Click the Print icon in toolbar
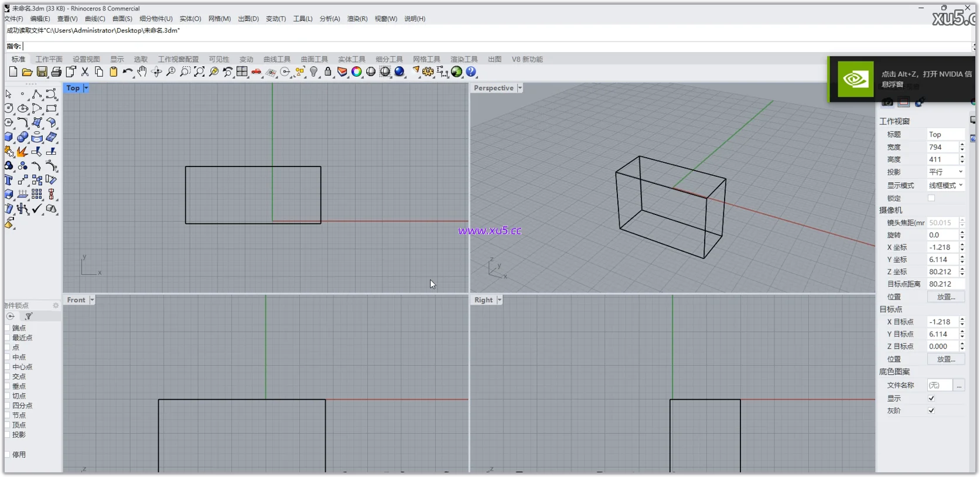980x477 pixels. [56, 71]
